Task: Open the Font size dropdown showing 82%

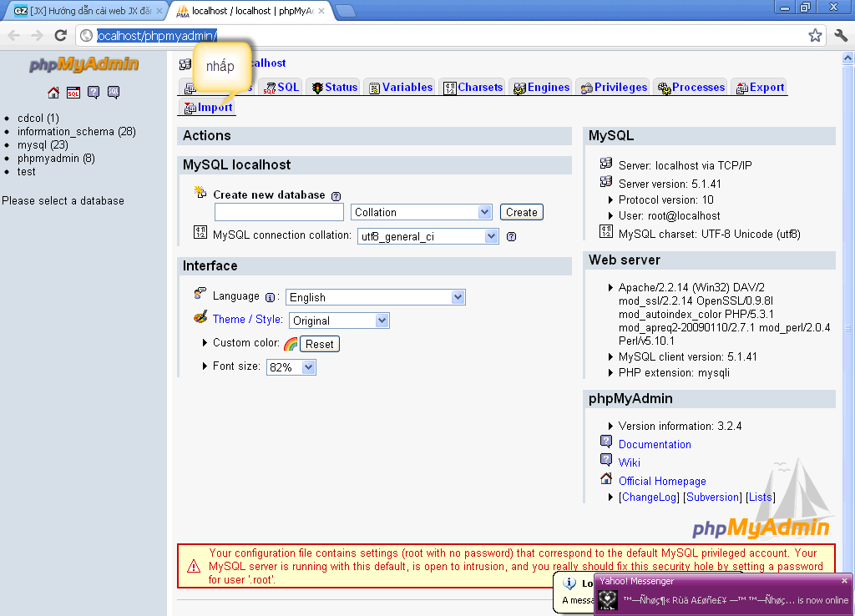Action: coord(291,367)
